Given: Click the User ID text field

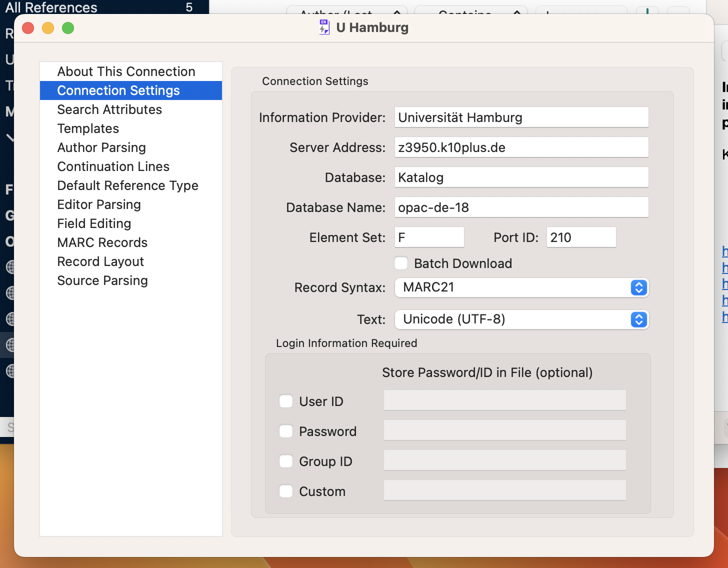Looking at the screenshot, I should 505,400.
